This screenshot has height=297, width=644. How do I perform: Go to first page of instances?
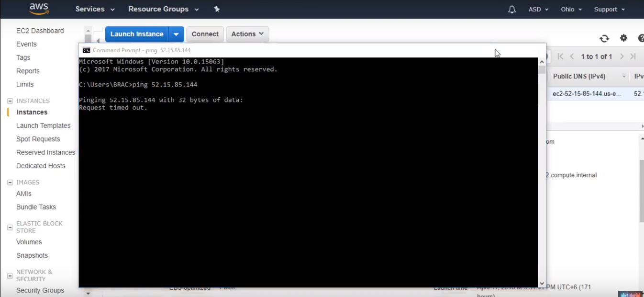(560, 57)
